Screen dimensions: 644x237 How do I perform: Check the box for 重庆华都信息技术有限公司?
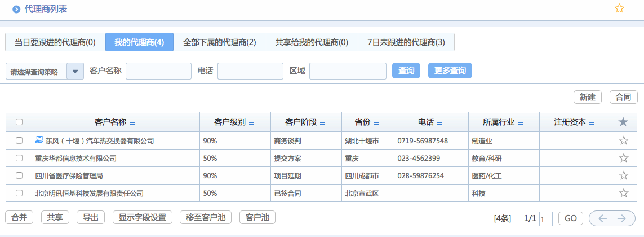coord(19,158)
